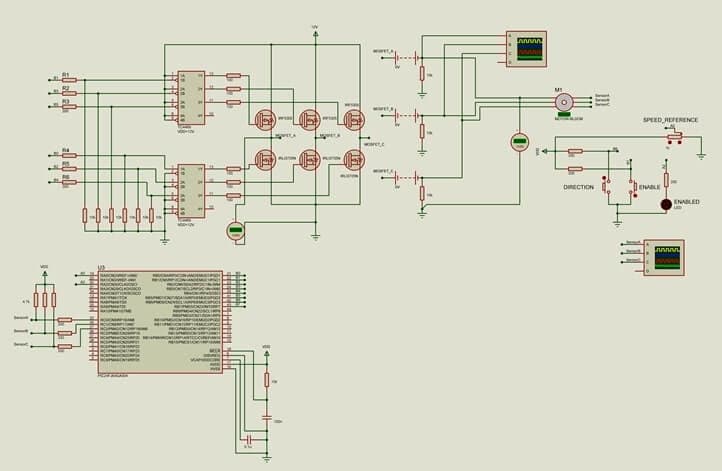
Task: Click the bottom-right IRLI3705N MOSFET
Action: pos(354,159)
